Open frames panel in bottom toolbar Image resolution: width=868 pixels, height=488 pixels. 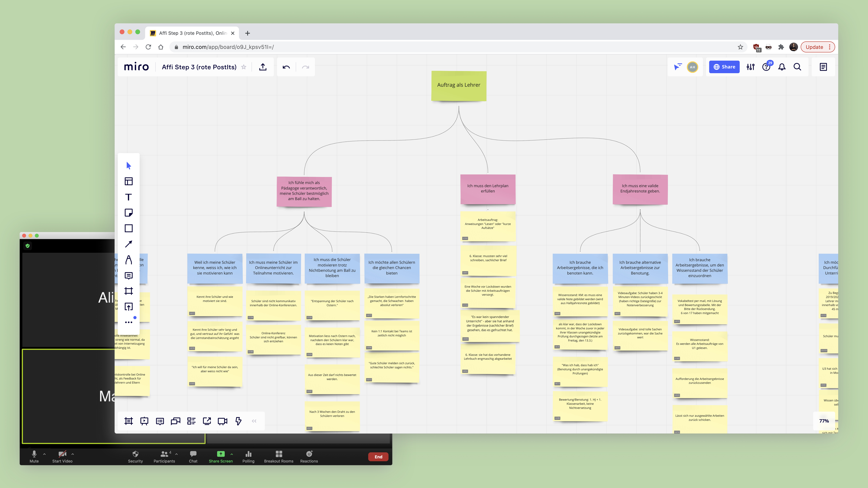[x=128, y=421]
